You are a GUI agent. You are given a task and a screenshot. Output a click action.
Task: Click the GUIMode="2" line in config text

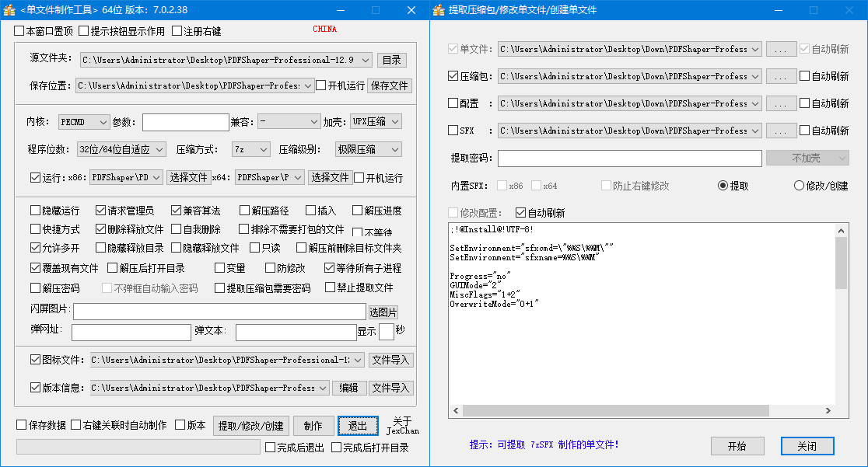[475, 285]
